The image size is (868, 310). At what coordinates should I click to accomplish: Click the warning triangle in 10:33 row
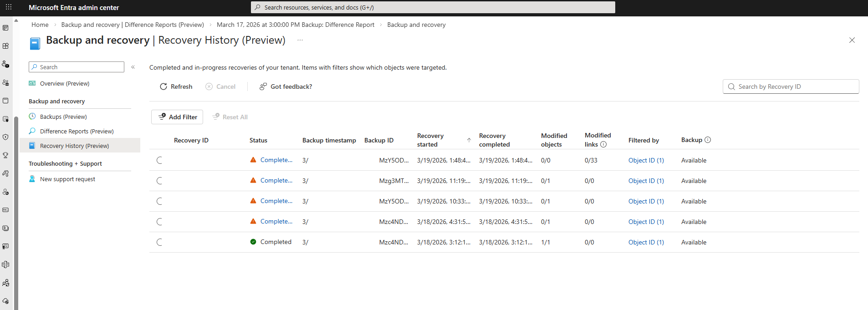pos(253,201)
